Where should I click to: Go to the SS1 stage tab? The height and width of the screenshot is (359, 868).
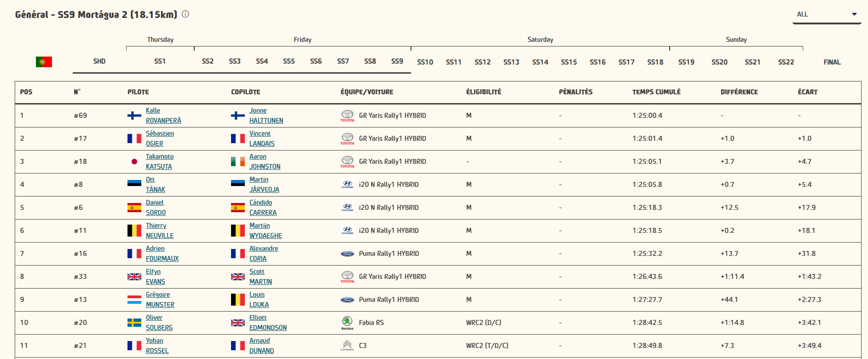tap(160, 61)
